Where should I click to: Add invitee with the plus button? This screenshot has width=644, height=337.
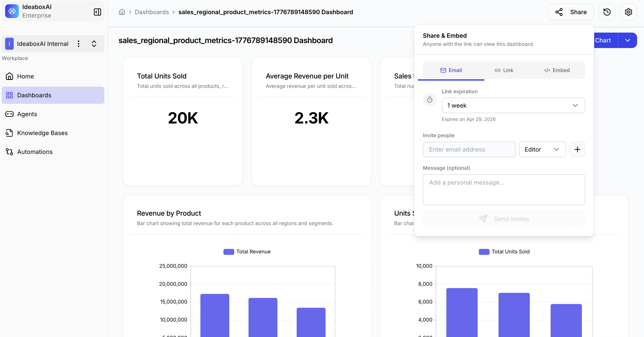click(577, 150)
